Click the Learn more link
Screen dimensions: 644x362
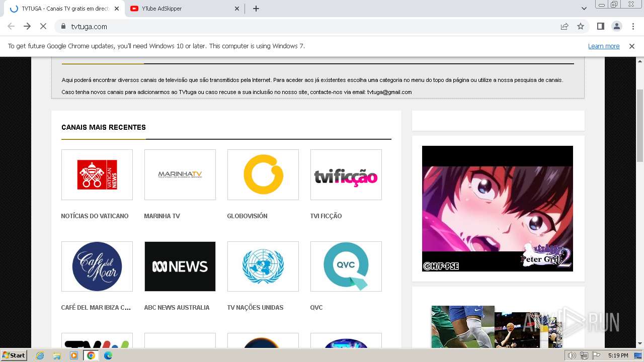click(604, 46)
